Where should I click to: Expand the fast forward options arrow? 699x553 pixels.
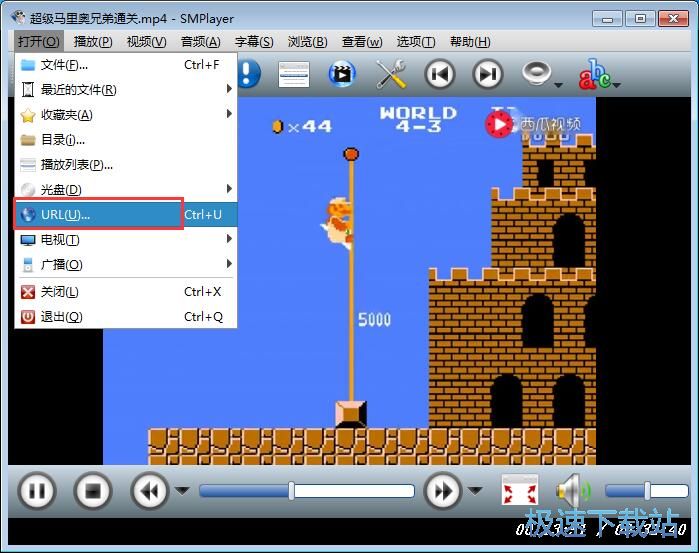coord(475,491)
